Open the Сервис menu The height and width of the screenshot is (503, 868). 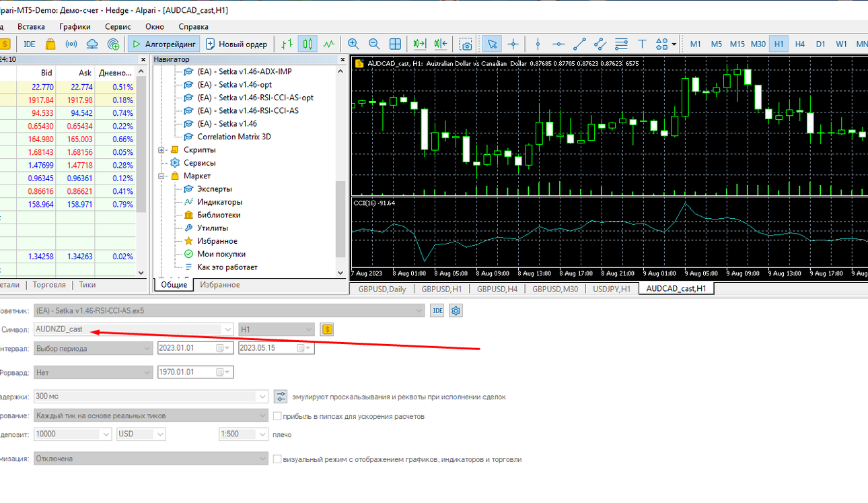pos(118,27)
